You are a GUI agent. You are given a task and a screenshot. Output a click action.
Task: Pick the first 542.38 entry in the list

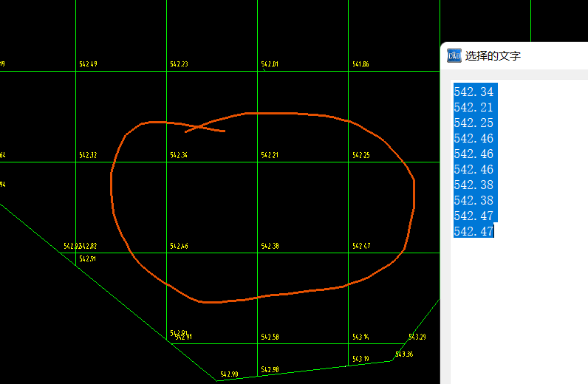coord(474,185)
